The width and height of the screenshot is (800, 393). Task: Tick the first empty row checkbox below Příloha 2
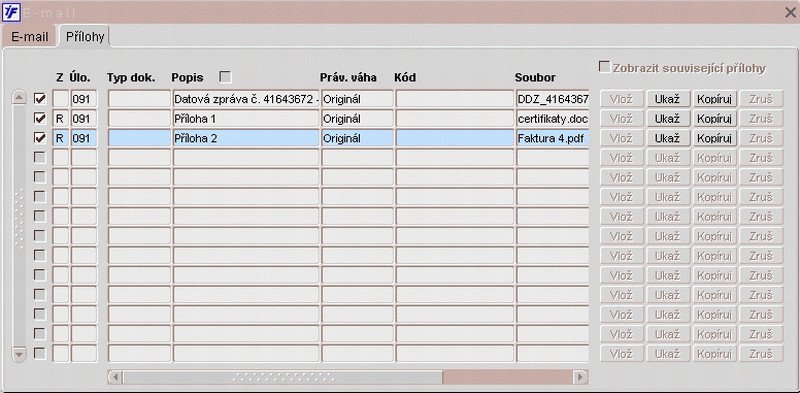(40, 158)
